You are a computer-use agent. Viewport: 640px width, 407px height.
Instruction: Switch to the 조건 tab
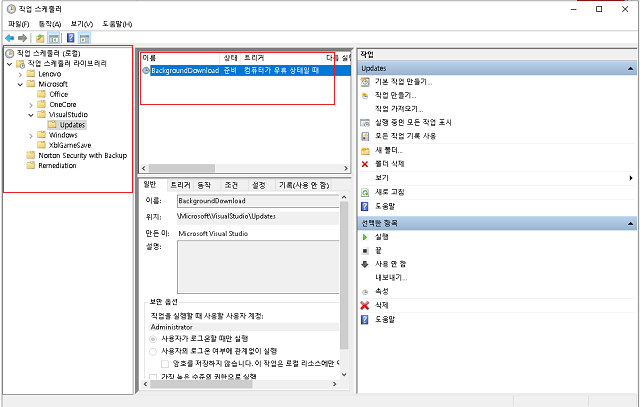tap(231, 185)
